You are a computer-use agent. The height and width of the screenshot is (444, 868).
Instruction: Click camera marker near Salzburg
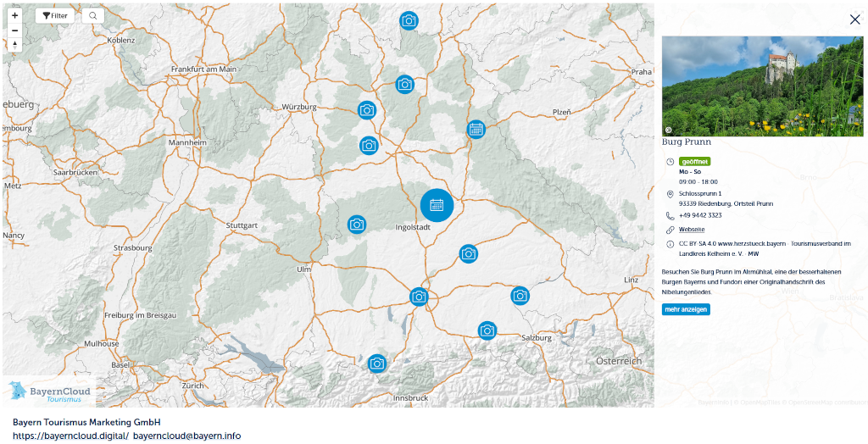tap(487, 330)
